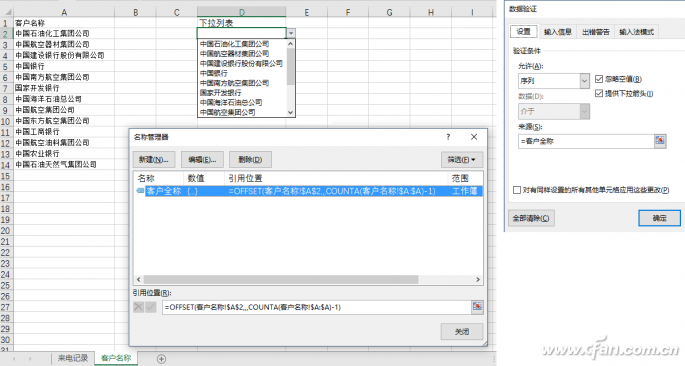Choose 中国建设银行股份有限公司 in dropdown list
Image resolution: width=685 pixels, height=366 pixels.
tap(242, 63)
